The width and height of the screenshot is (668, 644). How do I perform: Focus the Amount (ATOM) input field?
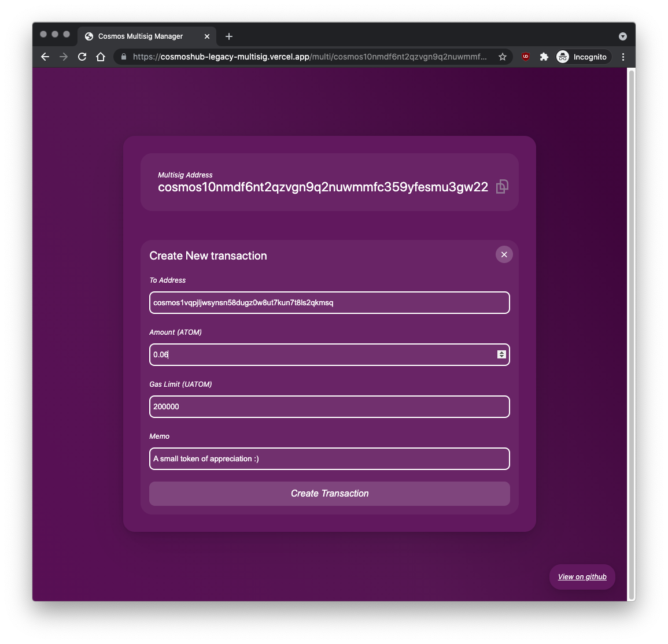pyautogui.click(x=329, y=355)
